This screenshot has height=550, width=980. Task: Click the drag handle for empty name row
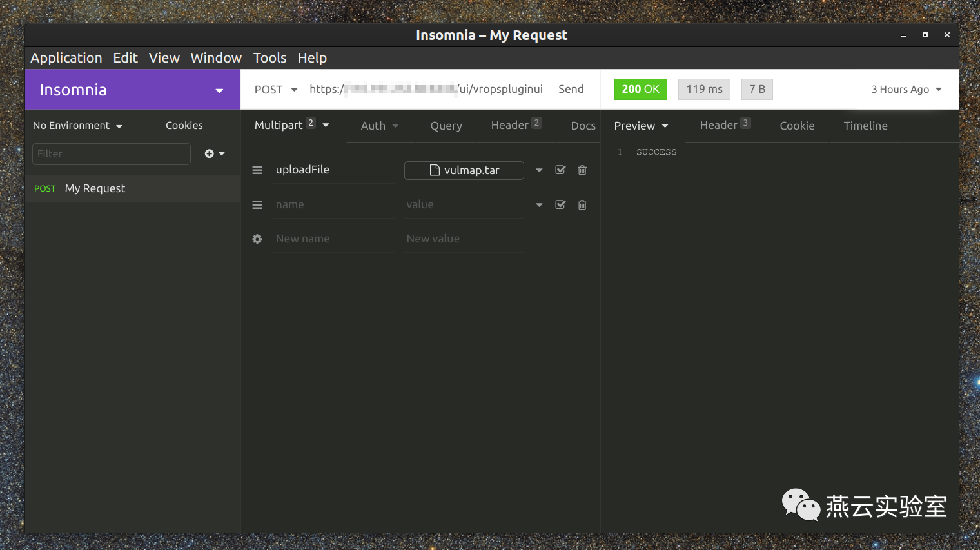point(257,205)
